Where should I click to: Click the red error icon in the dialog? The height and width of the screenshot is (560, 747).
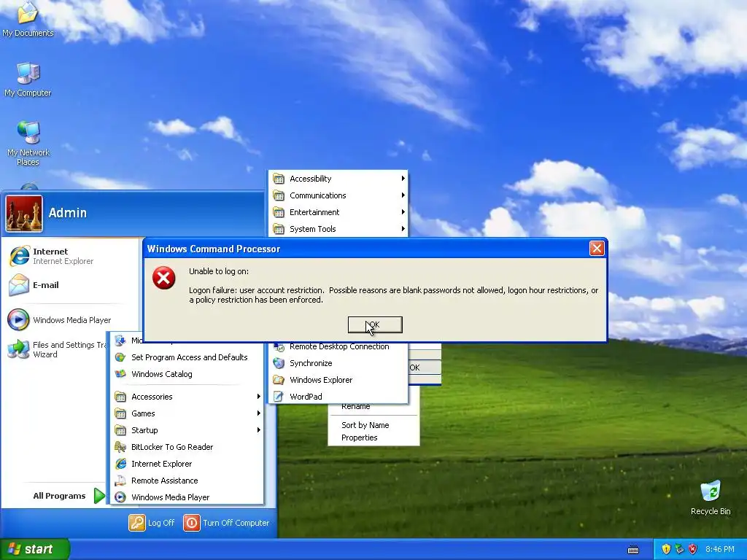tap(164, 278)
